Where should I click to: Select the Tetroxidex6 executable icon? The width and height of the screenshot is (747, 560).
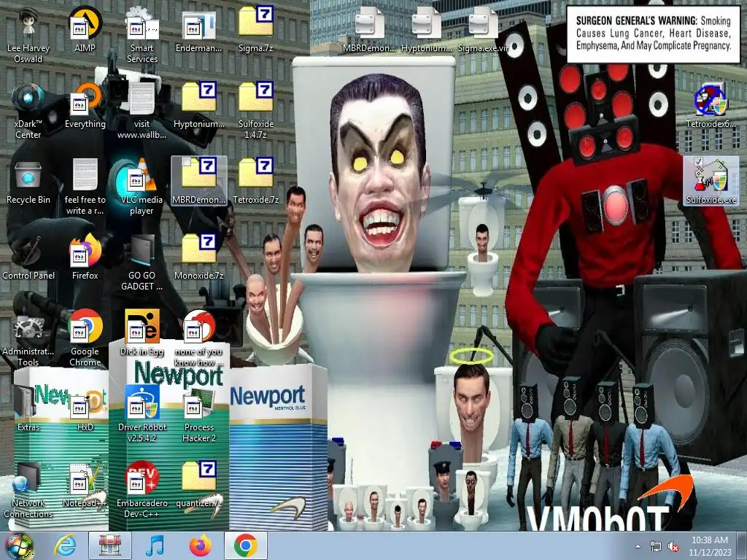(711, 105)
